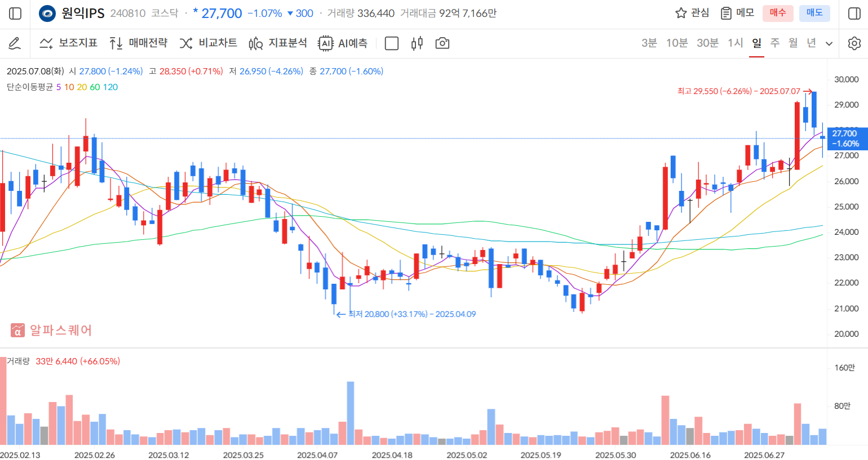Image resolution: width=868 pixels, height=460 pixels.
Task: Open 지표분석 indicator analysis
Action: (x=278, y=43)
